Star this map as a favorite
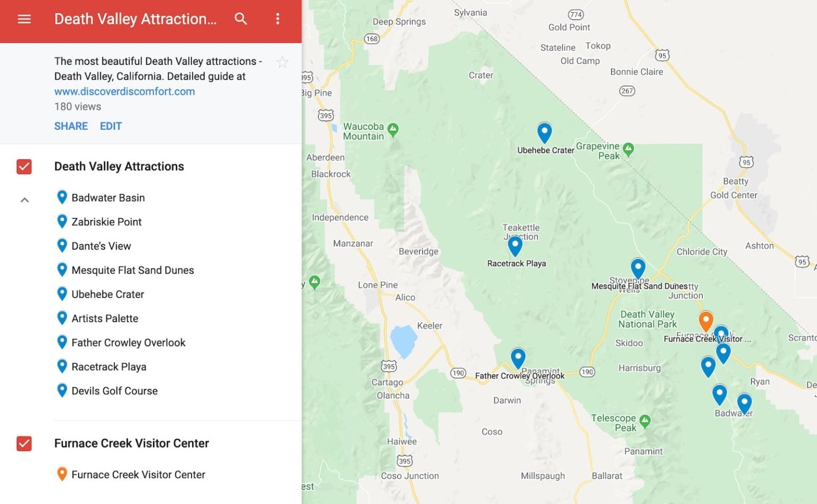Image resolution: width=817 pixels, height=504 pixels. [x=282, y=62]
